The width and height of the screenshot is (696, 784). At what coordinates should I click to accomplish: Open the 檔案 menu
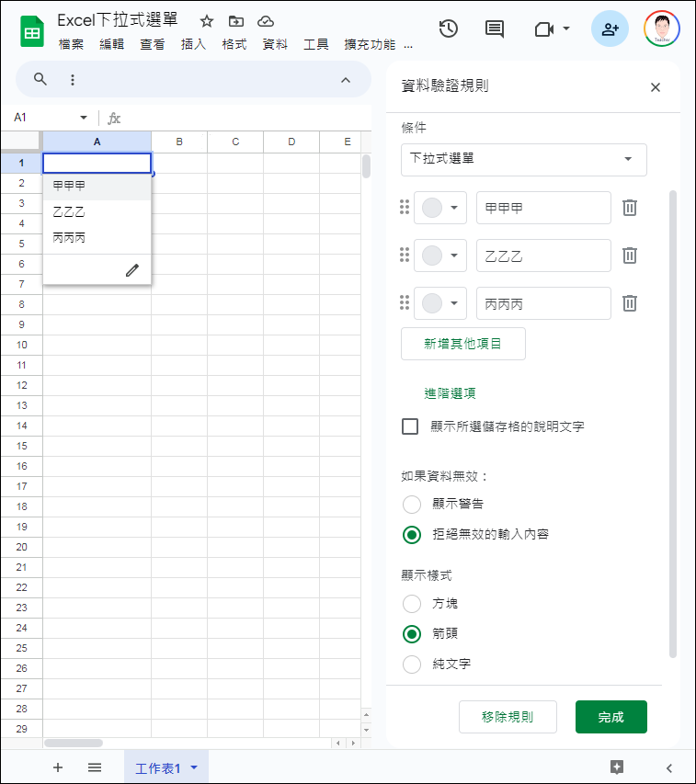(71, 44)
